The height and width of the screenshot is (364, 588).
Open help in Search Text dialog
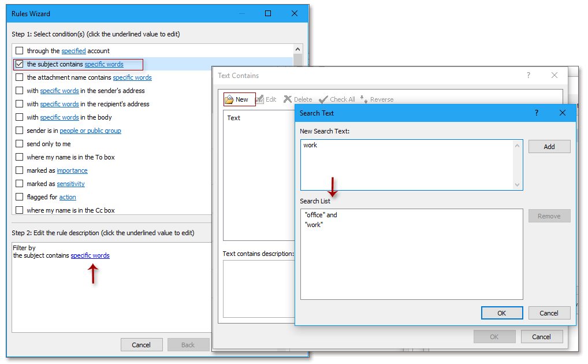[x=536, y=113]
